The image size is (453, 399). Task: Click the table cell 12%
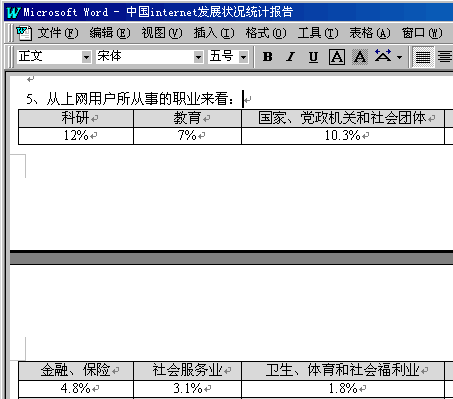click(76, 136)
